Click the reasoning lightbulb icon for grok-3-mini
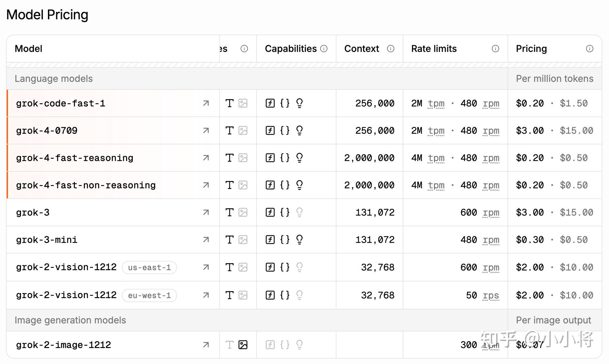 (300, 240)
